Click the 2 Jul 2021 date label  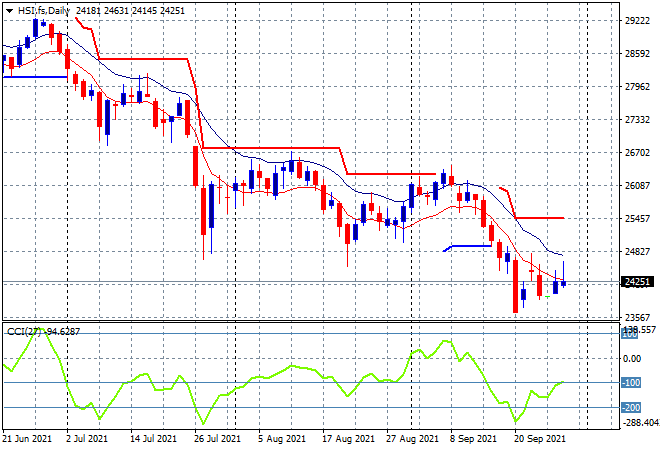(x=87, y=439)
